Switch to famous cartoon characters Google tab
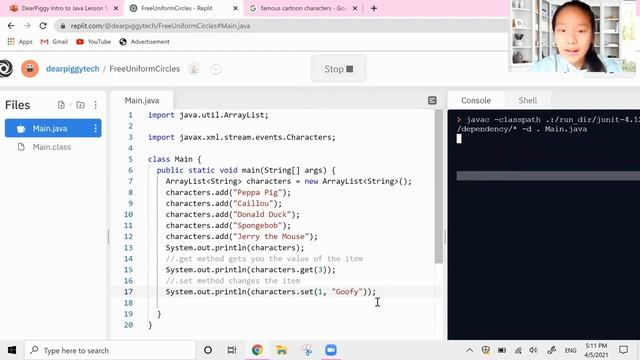640x360 pixels. click(x=303, y=8)
